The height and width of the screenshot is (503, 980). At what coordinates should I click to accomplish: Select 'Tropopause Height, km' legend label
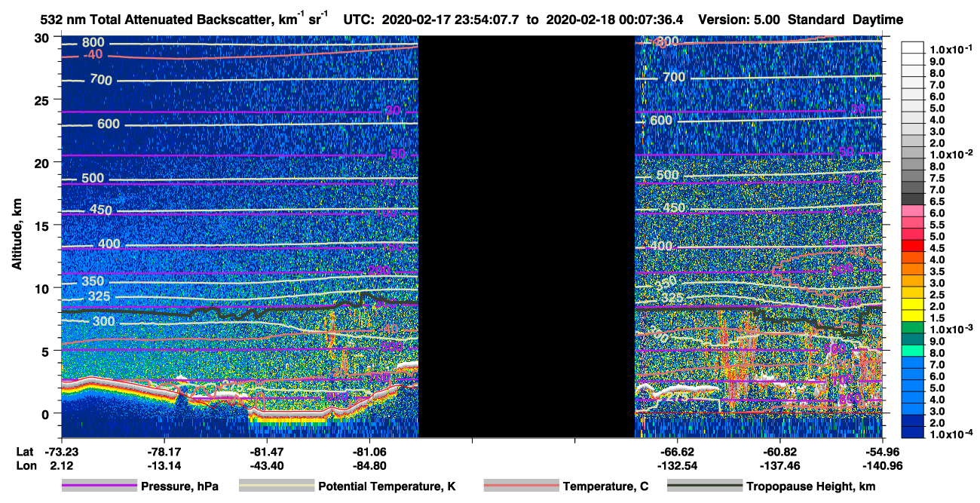coord(810,486)
